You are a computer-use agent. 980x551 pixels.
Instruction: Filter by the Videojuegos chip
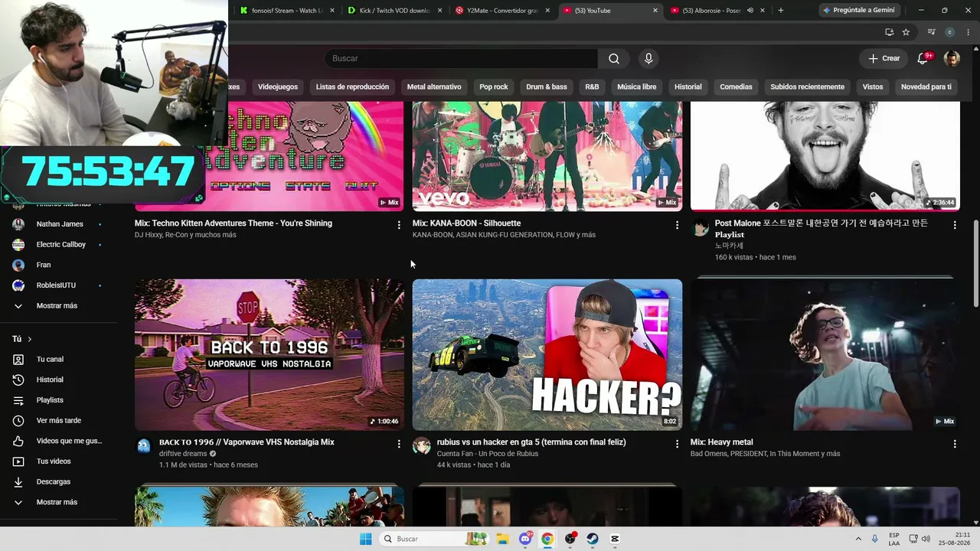coord(278,87)
